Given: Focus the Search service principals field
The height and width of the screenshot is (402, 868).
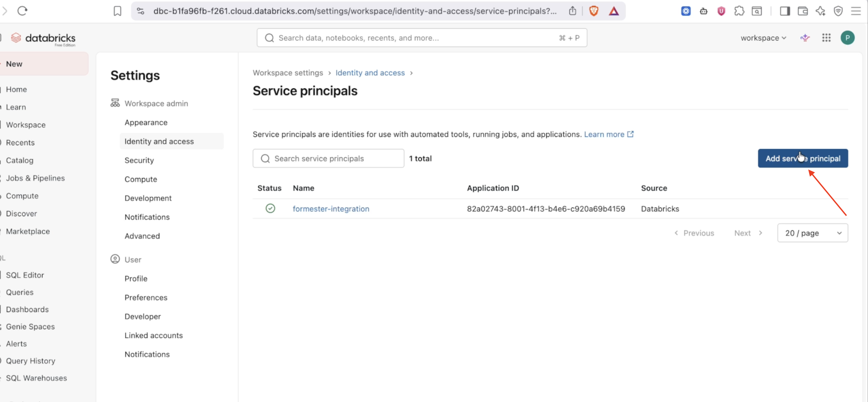Looking at the screenshot, I should click(328, 158).
